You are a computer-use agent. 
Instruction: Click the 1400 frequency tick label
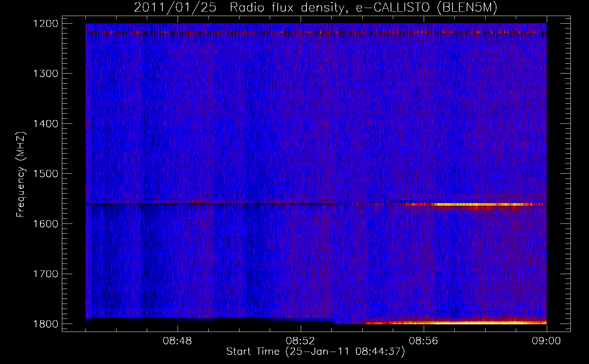(46, 124)
